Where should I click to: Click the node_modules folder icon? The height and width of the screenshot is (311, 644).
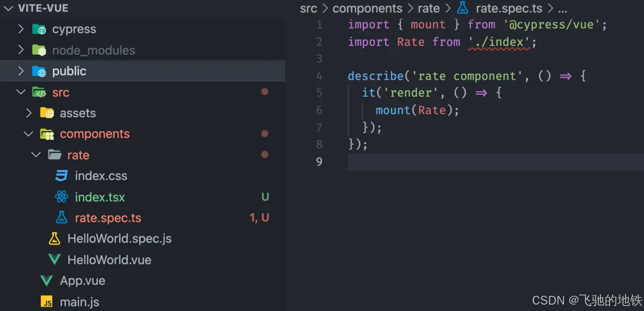39,50
